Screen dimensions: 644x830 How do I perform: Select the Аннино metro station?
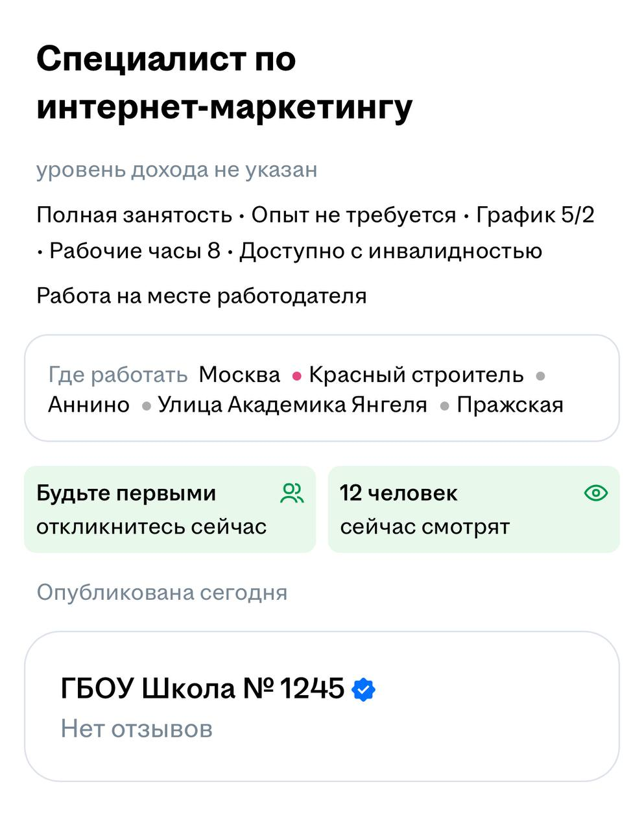tap(89, 405)
